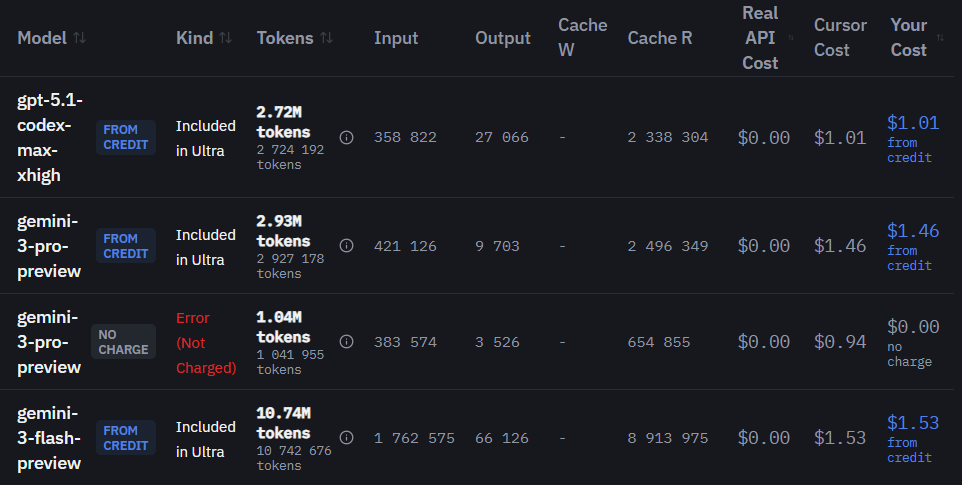Click the Cache R column header
This screenshot has width=962, height=485.
click(x=660, y=38)
